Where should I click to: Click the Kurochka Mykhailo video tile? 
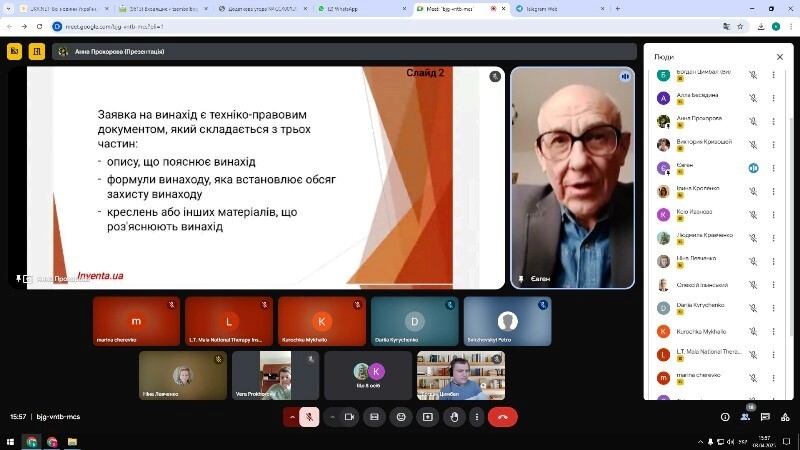322,321
